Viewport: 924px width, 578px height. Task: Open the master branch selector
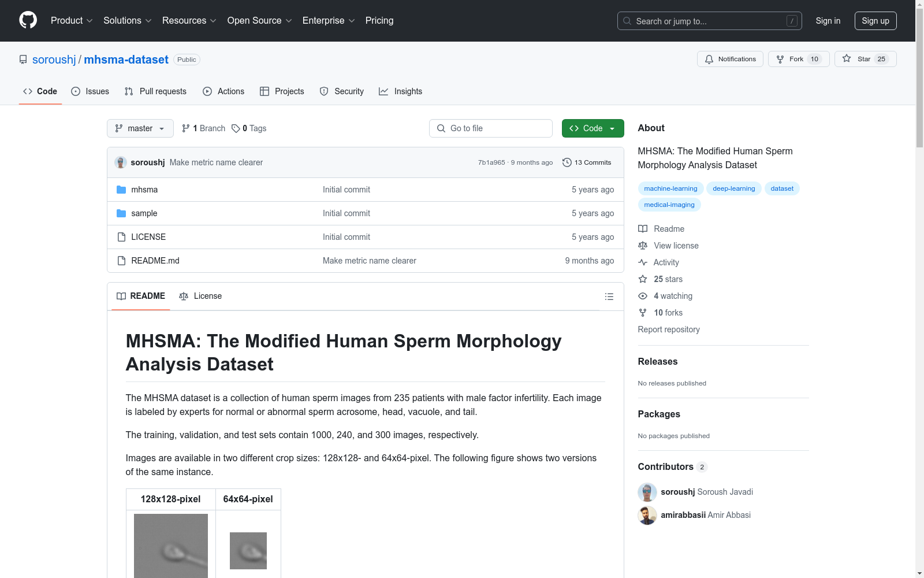[140, 128]
